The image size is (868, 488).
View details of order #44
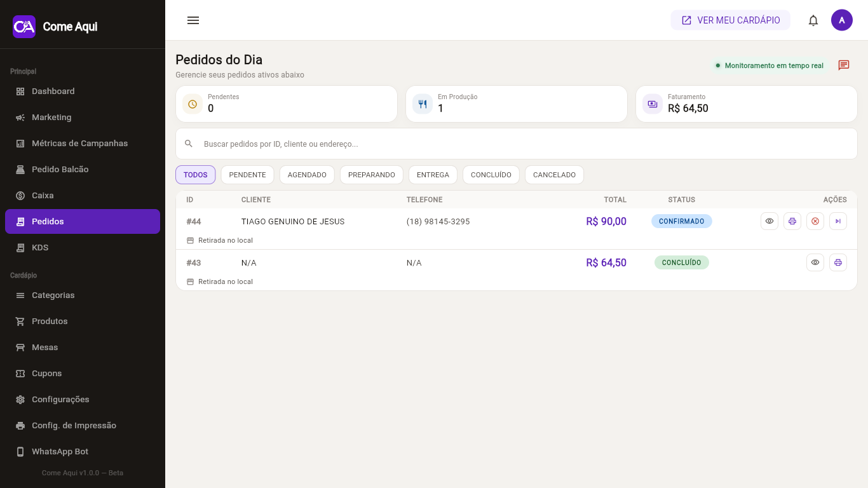[770, 221]
